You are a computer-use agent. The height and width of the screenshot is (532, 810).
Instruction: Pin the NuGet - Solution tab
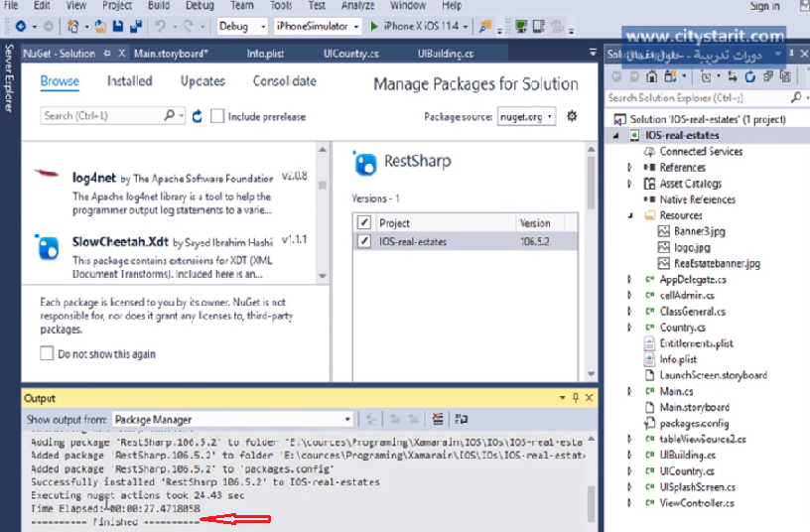[107, 54]
